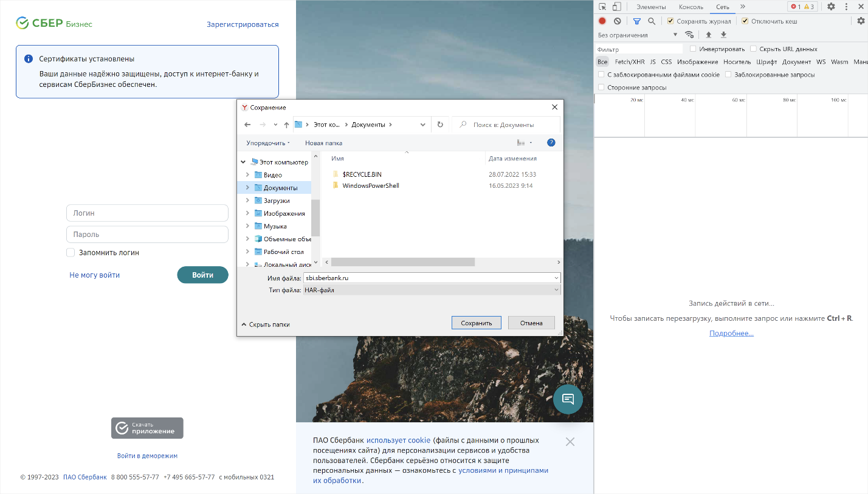Filter requests by JS
868x494 pixels.
click(x=653, y=61)
